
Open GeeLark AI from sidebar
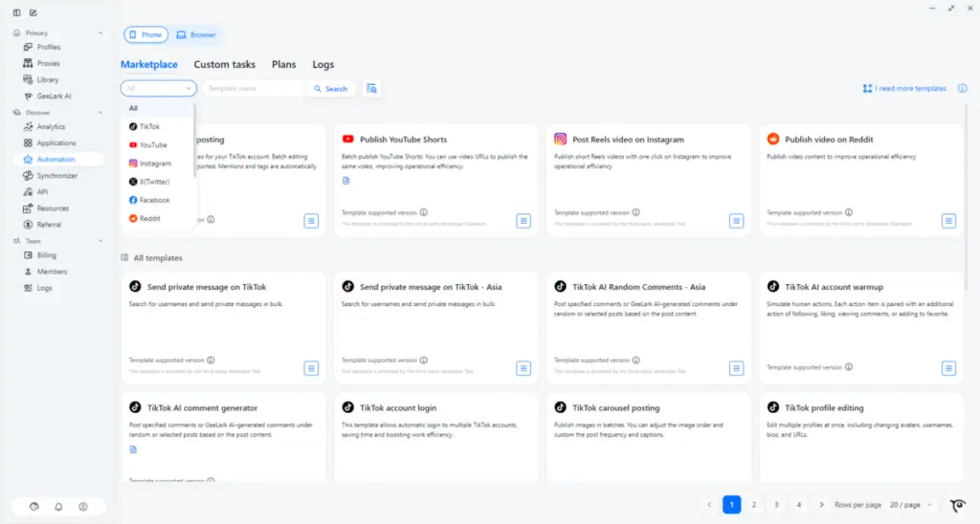[54, 96]
